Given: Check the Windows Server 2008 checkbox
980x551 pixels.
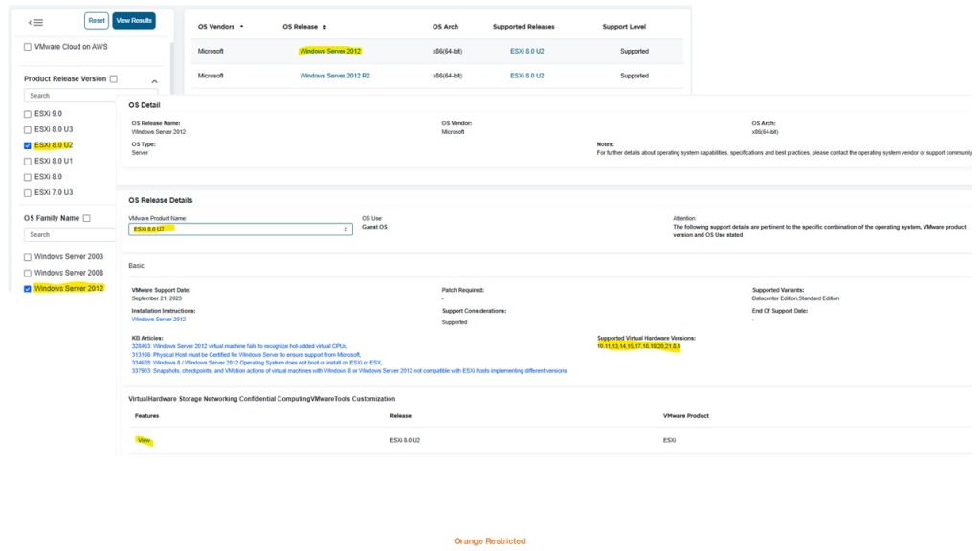Looking at the screenshot, I should [x=28, y=273].
